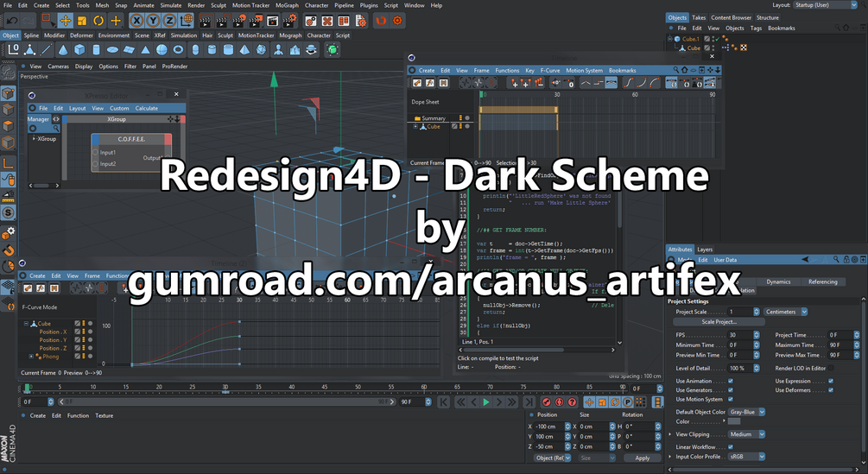The image size is (868, 474).
Task: Open Cameras menu in the viewport
Action: click(x=58, y=66)
